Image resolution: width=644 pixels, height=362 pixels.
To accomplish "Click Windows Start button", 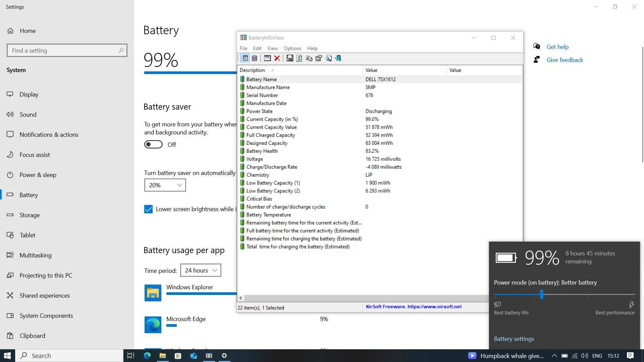I will pyautogui.click(x=7, y=356).
